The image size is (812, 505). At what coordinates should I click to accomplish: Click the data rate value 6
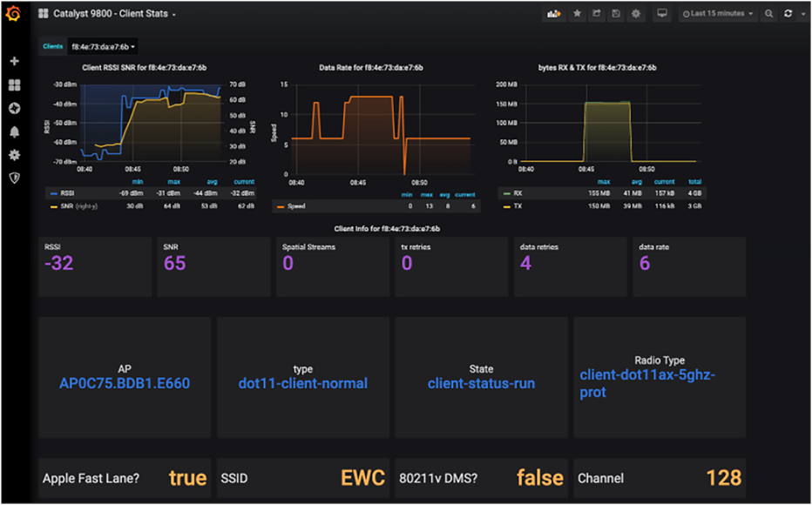[644, 263]
